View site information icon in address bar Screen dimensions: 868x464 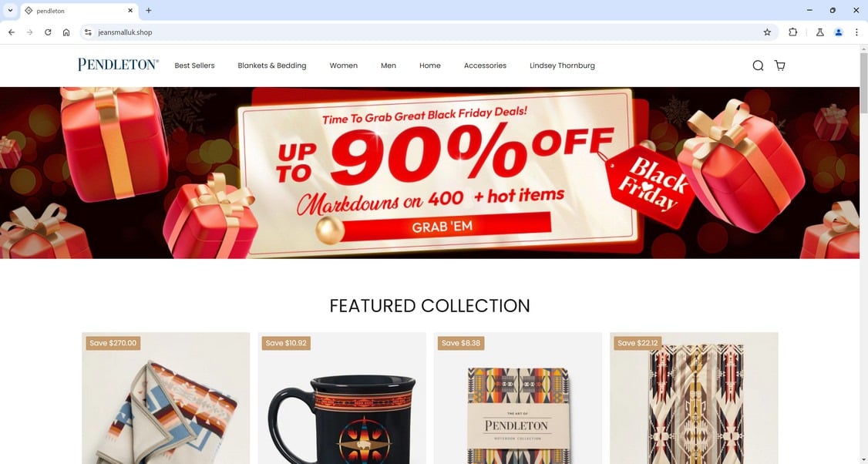[x=88, y=32]
